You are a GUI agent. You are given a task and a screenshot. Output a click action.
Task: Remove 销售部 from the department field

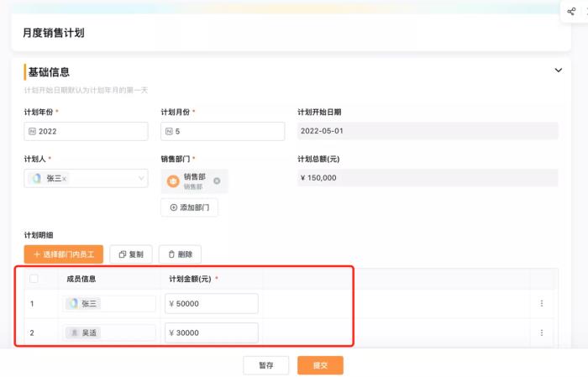(217, 181)
